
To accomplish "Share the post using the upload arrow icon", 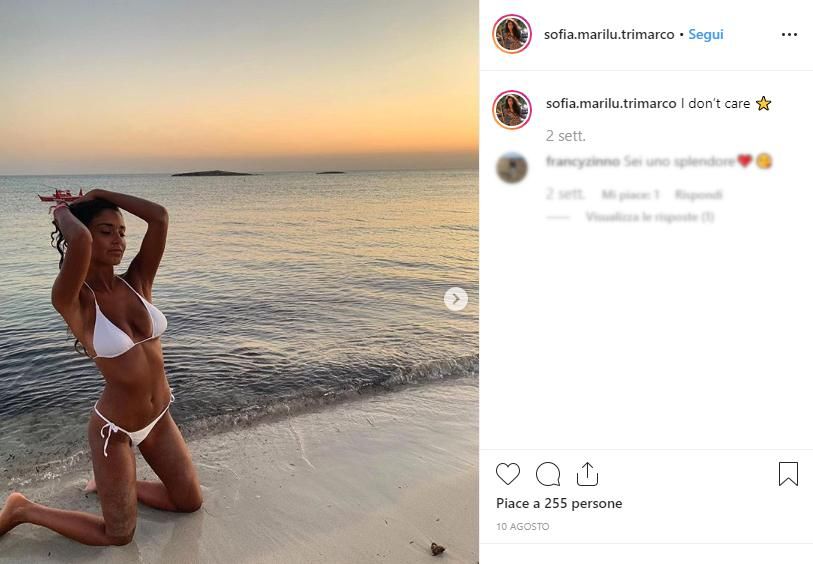I will 587,474.
